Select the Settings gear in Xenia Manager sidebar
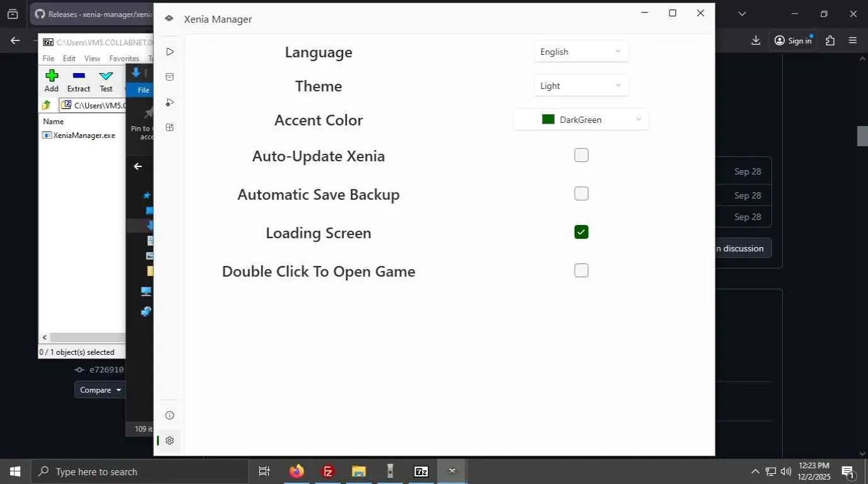This screenshot has width=868, height=484. [170, 441]
